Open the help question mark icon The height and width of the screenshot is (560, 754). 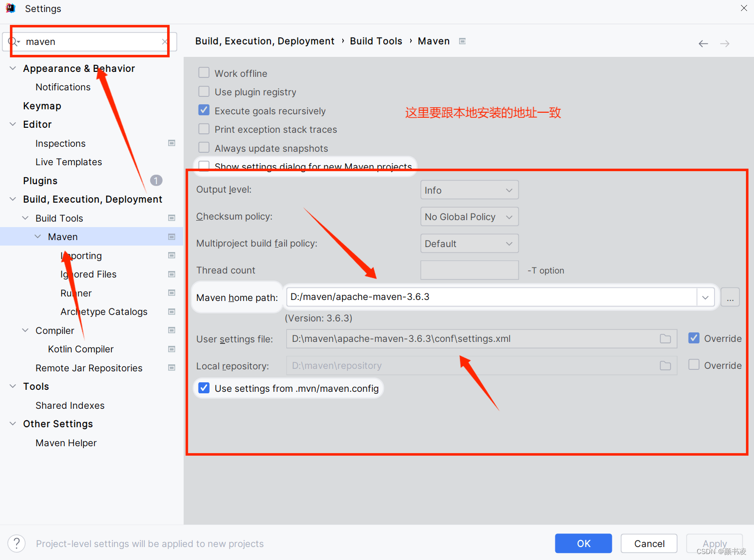(x=16, y=544)
